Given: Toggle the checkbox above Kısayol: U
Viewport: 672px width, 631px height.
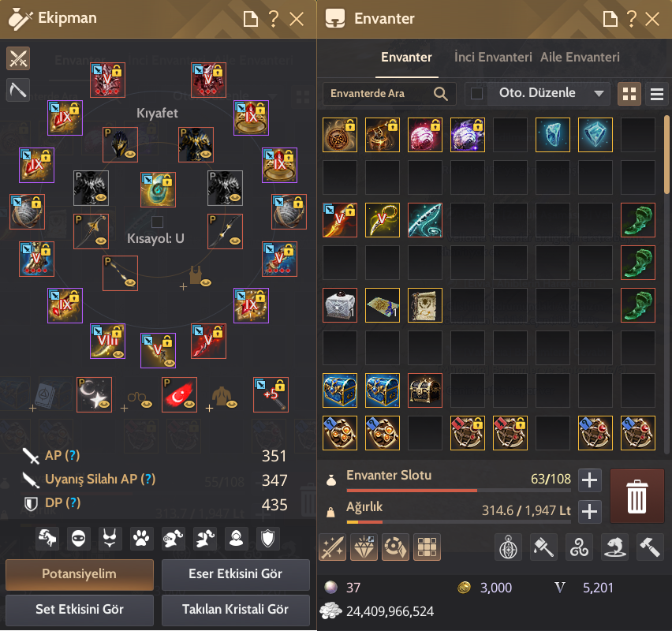Looking at the screenshot, I should [157, 222].
